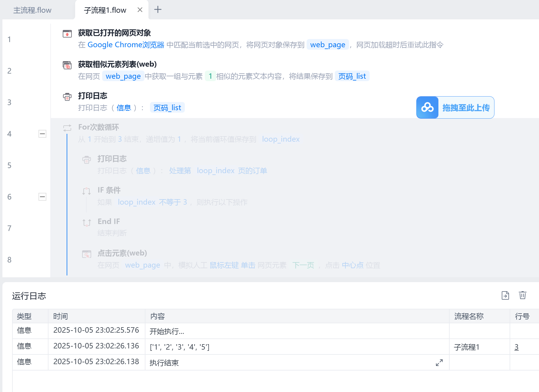Collapse the IF 条件 block at line 6
The height and width of the screenshot is (392, 539).
click(42, 197)
